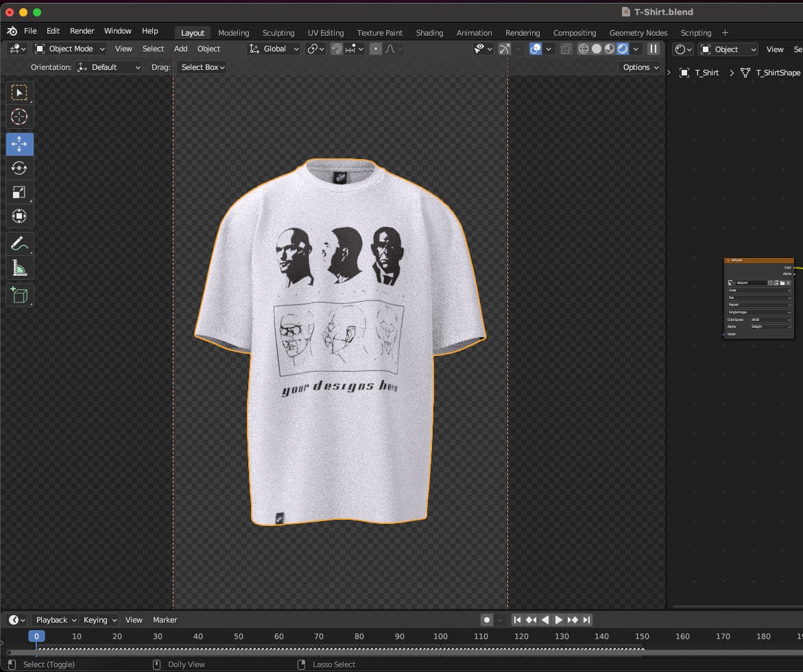Toggle proportional editing in the header
This screenshot has width=803, height=672.
click(376, 49)
